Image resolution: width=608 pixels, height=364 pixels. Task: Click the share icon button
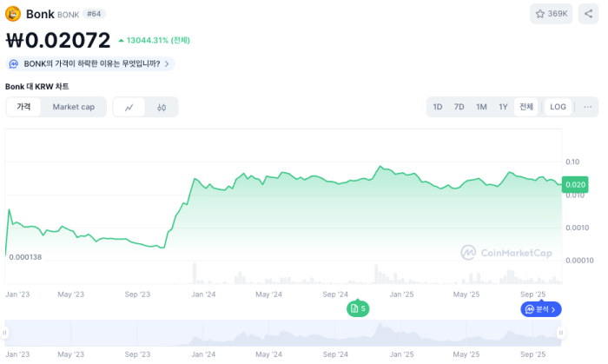pos(589,14)
